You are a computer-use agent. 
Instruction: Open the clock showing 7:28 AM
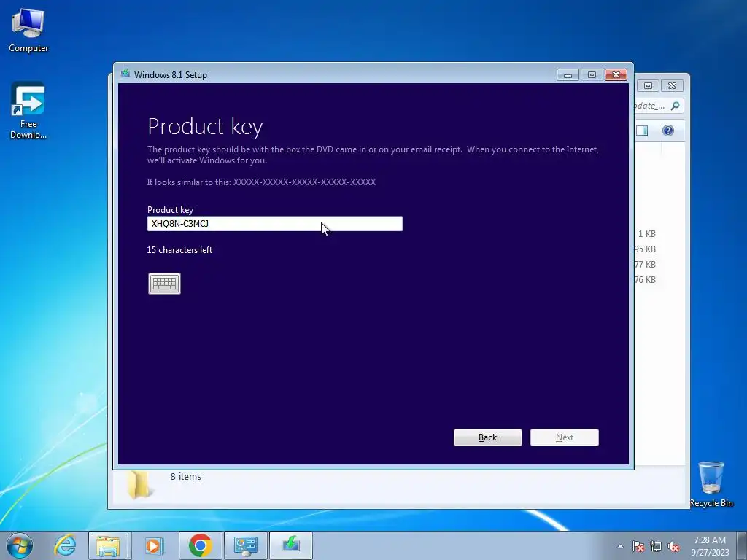click(710, 545)
